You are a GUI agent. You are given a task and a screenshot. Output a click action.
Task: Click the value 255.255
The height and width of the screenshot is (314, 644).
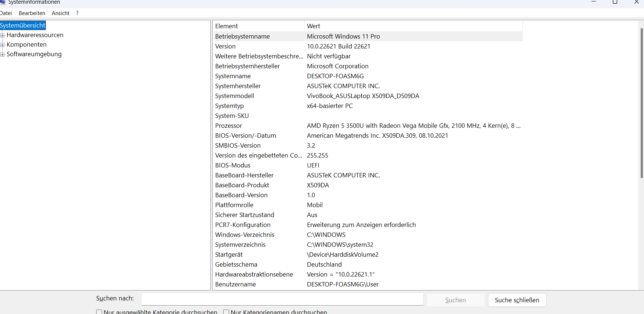[318, 155]
